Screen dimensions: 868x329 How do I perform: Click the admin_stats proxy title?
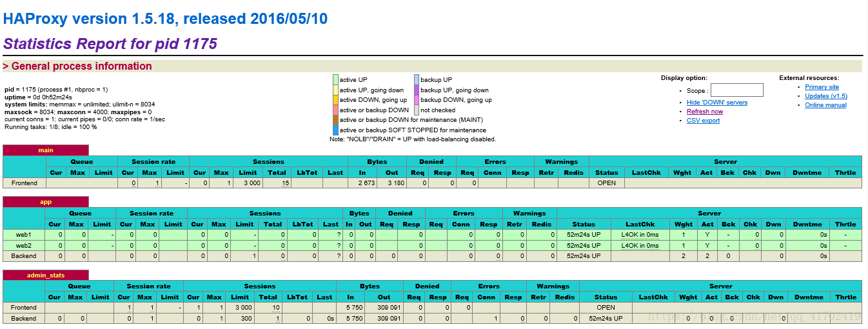46,275
